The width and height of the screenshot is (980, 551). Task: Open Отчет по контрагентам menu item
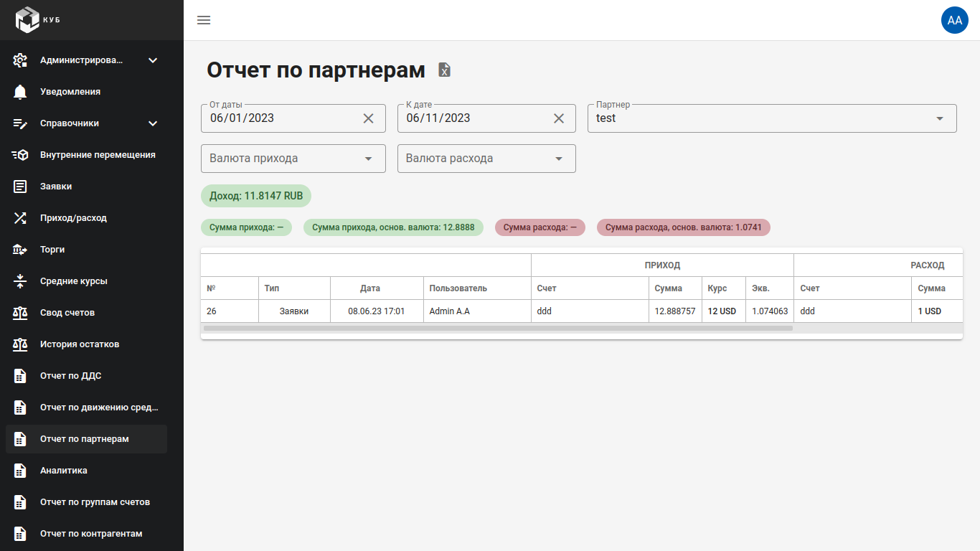tap(86, 534)
